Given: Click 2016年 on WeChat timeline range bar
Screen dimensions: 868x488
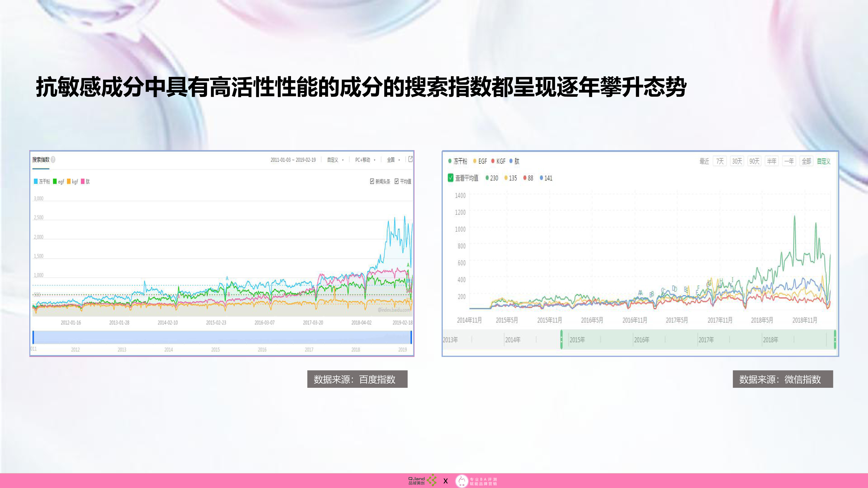Looking at the screenshot, I should (x=642, y=340).
